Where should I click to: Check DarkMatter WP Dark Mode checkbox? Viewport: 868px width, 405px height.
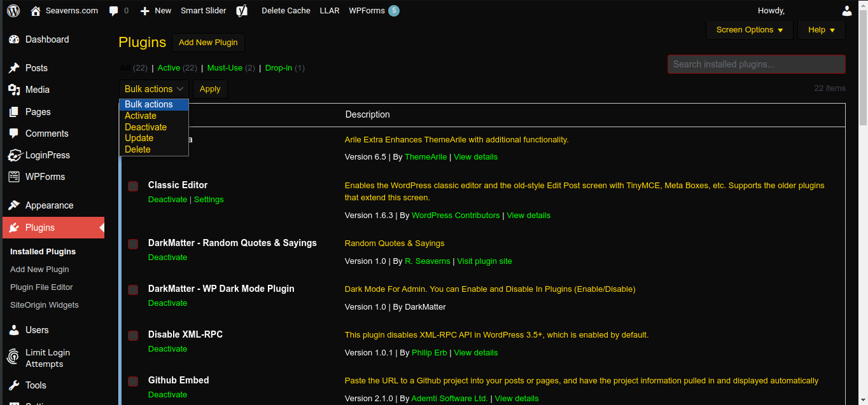pyautogui.click(x=133, y=290)
